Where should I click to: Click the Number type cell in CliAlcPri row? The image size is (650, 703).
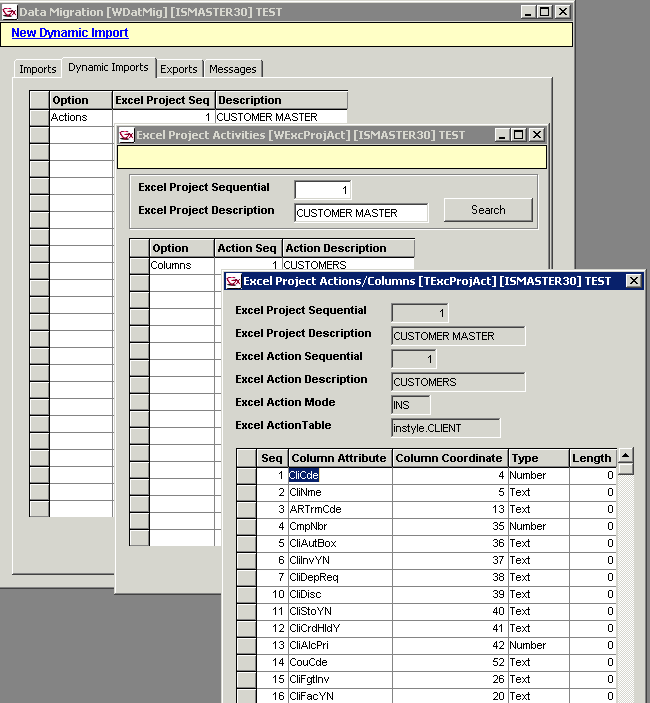tap(539, 646)
